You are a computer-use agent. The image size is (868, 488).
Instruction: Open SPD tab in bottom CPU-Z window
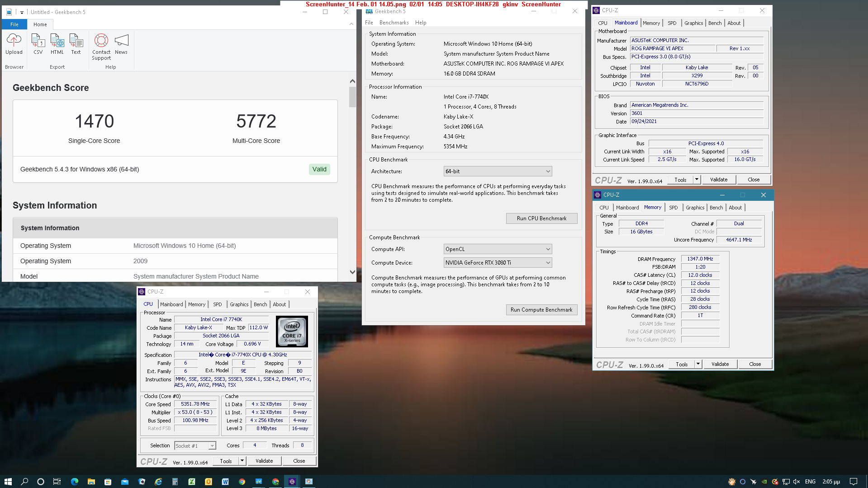pyautogui.click(x=218, y=304)
